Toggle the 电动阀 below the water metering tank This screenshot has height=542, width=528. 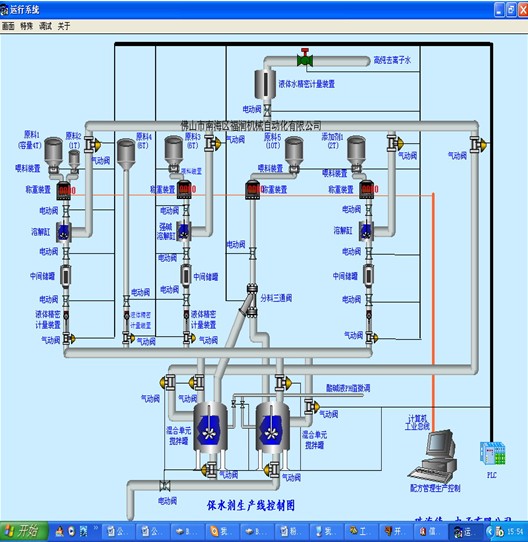coord(267,111)
